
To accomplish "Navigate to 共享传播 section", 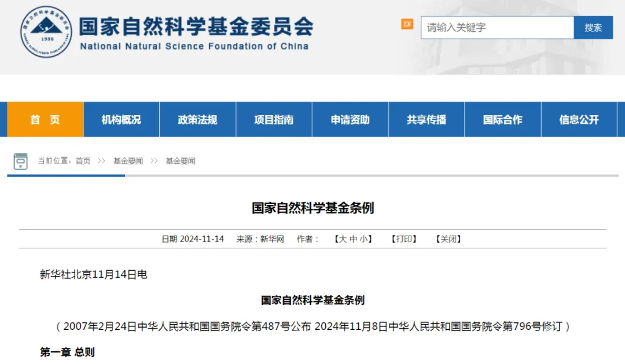I will 427,120.
